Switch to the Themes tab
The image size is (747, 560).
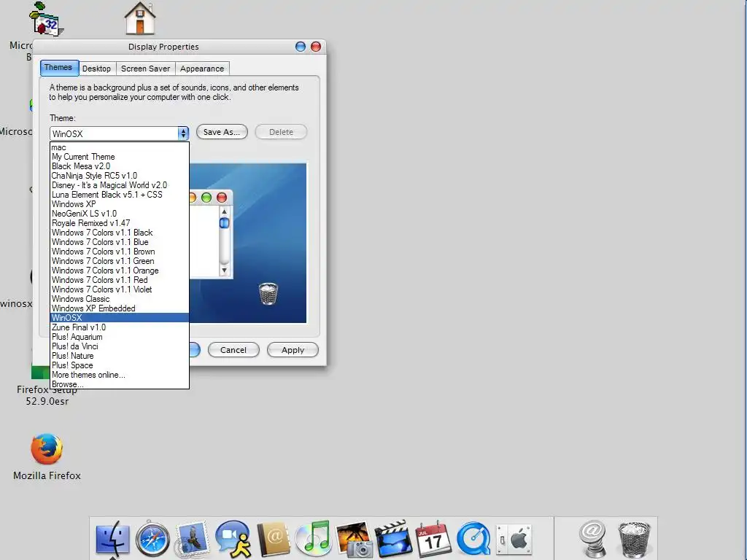coord(58,68)
